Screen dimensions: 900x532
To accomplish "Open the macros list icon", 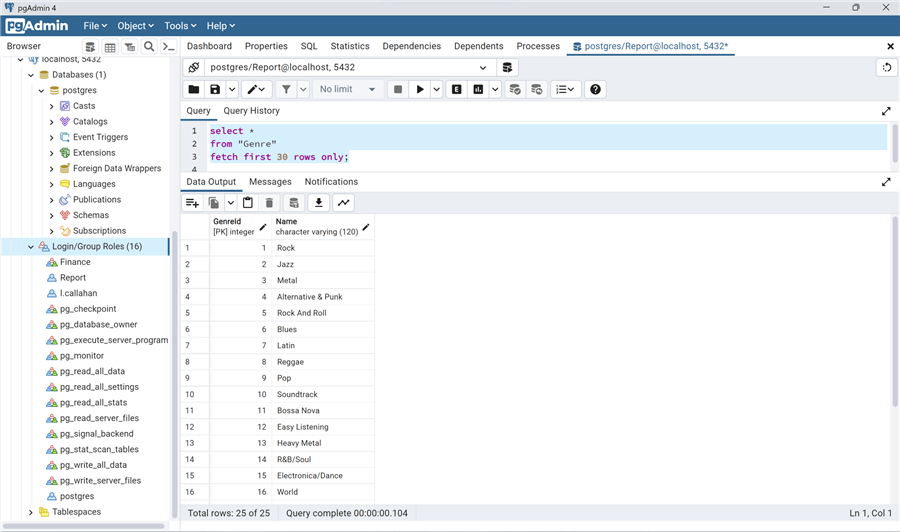I will pos(565,89).
